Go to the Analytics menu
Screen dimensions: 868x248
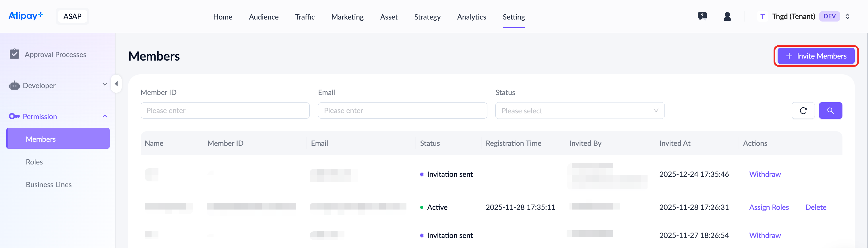tap(471, 17)
